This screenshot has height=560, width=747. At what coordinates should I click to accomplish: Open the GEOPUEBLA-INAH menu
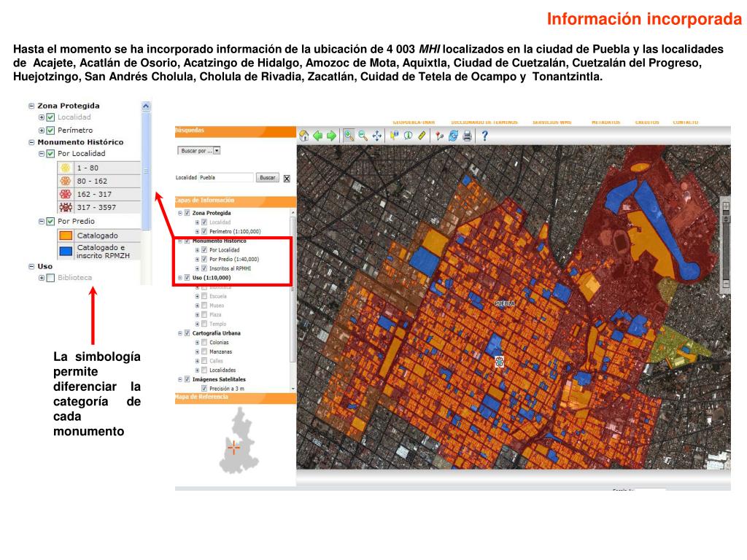coord(414,122)
